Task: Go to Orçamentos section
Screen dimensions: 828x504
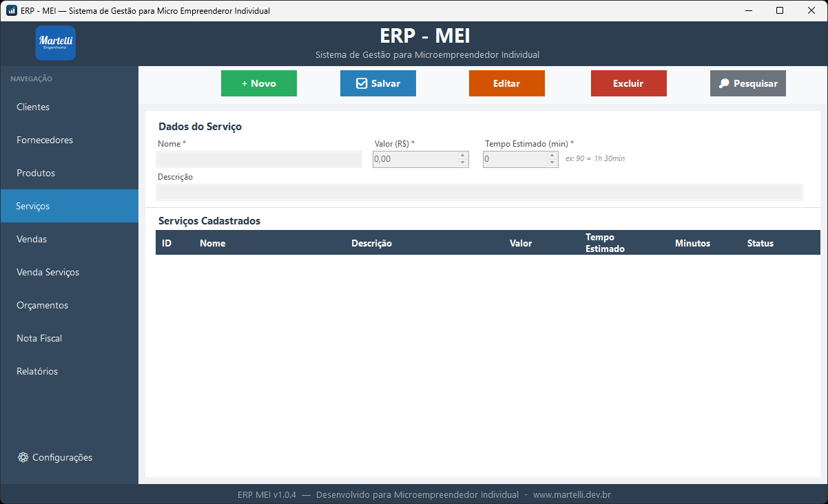Action: coord(69,305)
